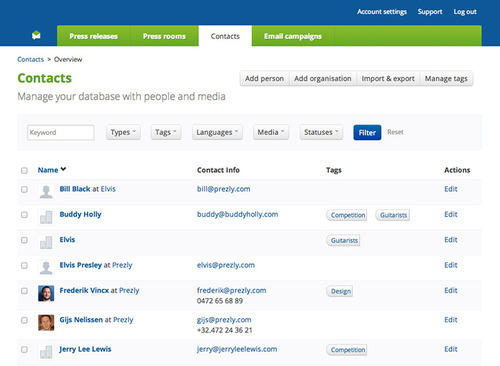Switch to the Press releases tab

click(94, 36)
